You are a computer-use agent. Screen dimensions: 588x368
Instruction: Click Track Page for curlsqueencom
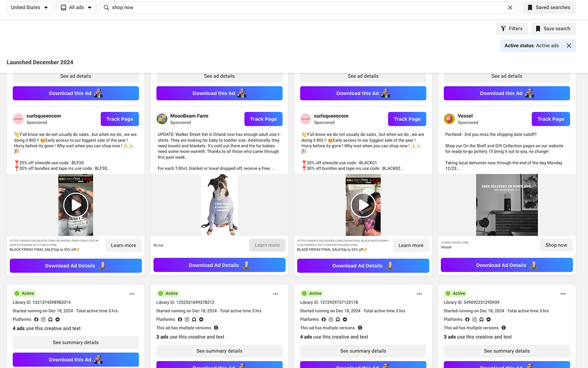pyautogui.click(x=119, y=119)
